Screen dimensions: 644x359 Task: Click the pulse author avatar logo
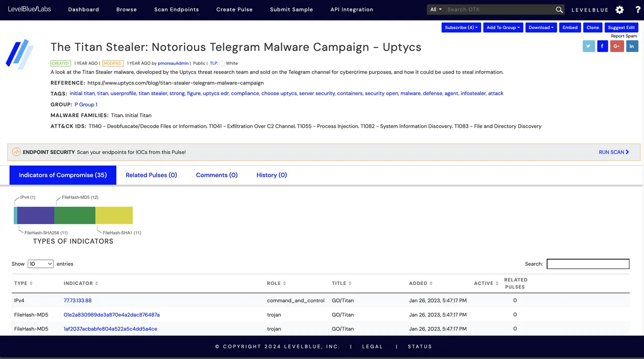pos(20,54)
